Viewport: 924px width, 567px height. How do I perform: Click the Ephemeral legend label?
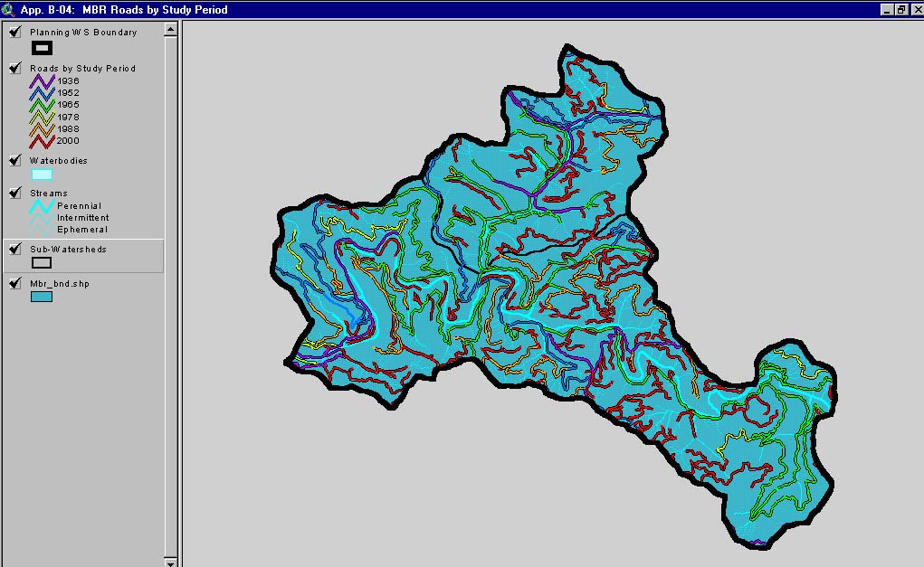82,230
